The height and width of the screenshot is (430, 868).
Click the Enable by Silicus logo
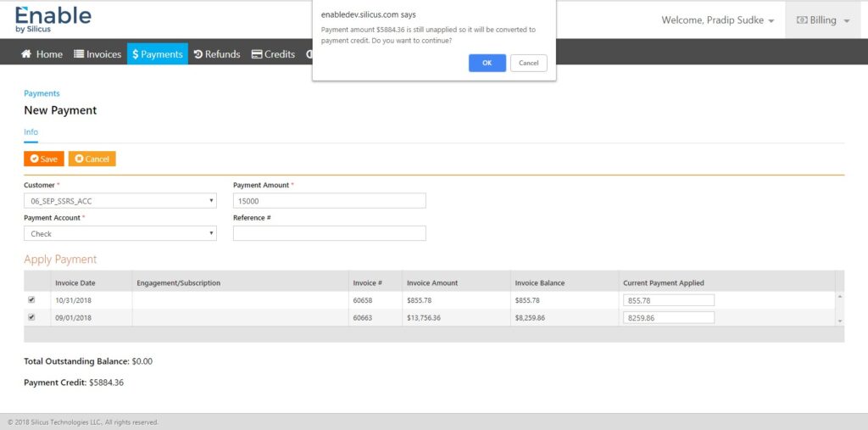53,20
